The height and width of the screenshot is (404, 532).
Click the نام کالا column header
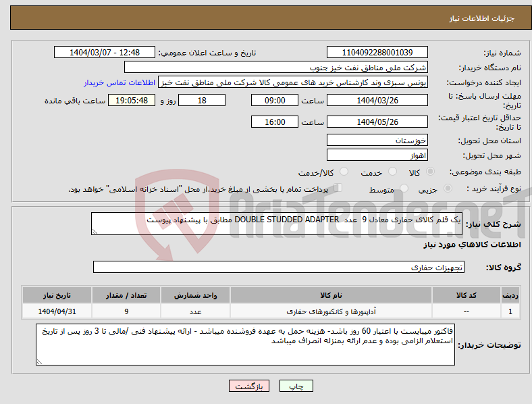point(331,295)
